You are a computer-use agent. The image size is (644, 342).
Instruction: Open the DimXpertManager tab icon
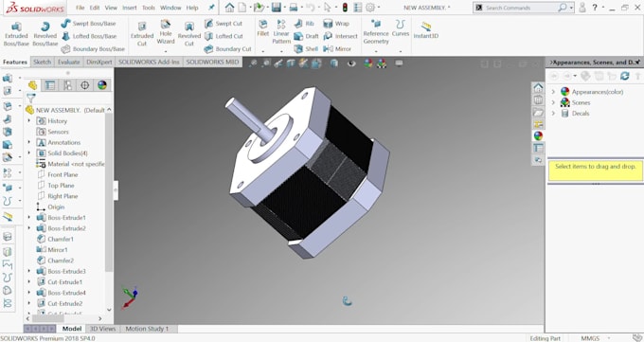point(84,85)
